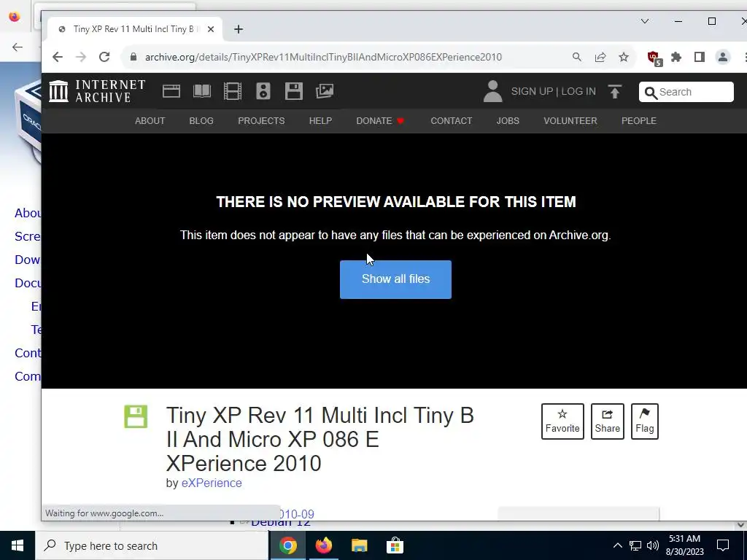Click the Show all files button

click(395, 279)
